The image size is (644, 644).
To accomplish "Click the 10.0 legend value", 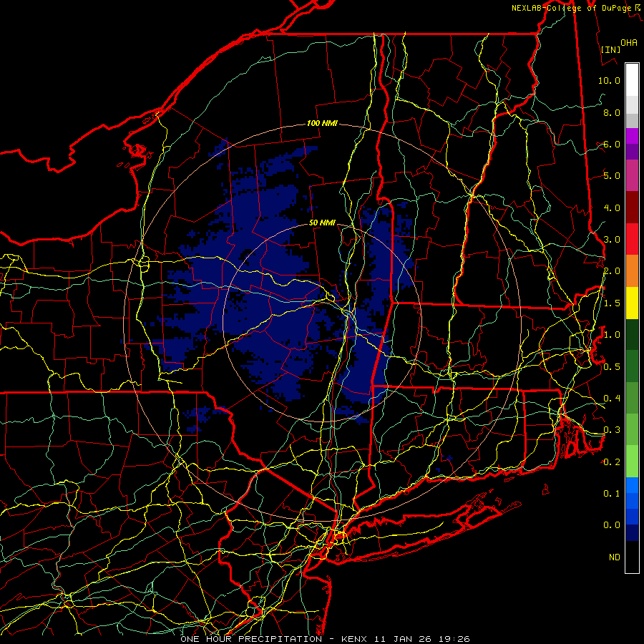I will pyautogui.click(x=609, y=80).
